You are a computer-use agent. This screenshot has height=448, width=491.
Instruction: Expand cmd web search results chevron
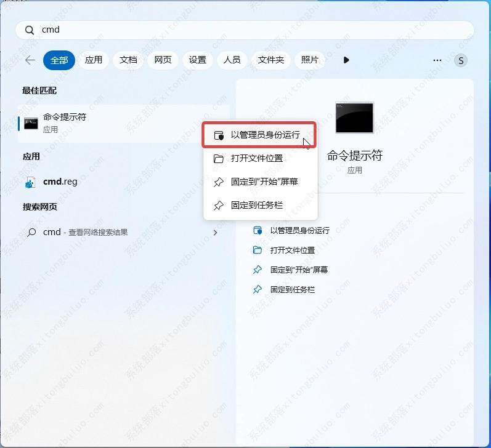pyautogui.click(x=215, y=233)
